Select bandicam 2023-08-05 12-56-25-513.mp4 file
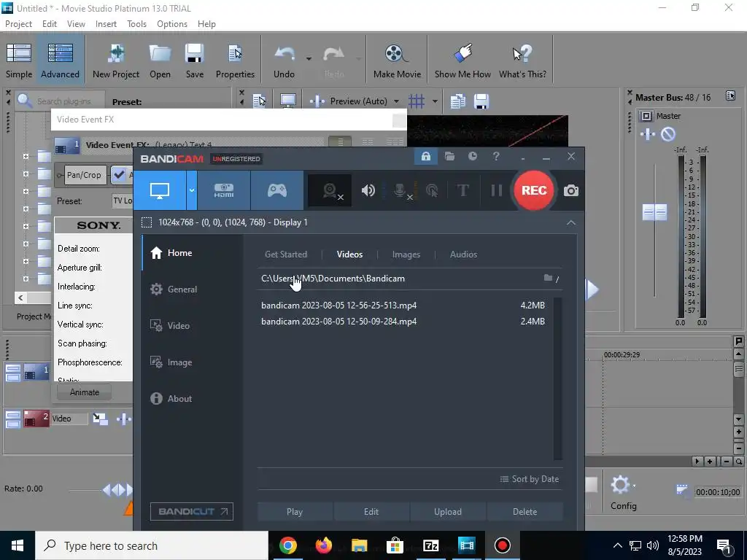This screenshot has height=560, width=747. pyautogui.click(x=403, y=306)
